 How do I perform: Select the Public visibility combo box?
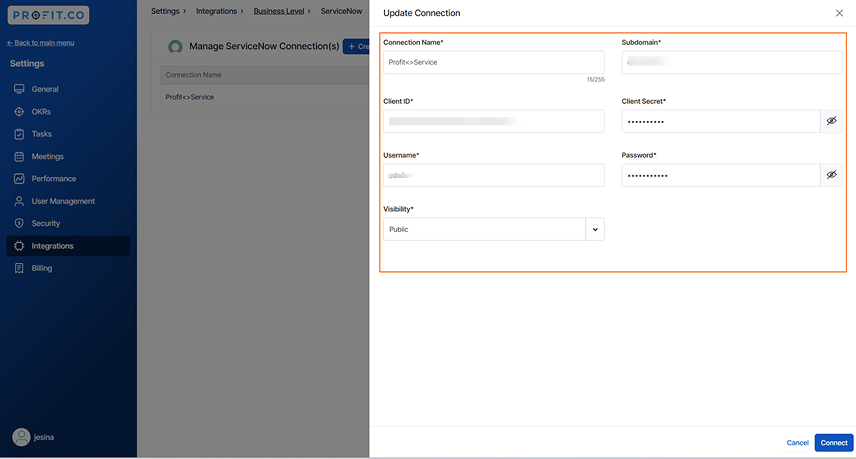point(494,229)
